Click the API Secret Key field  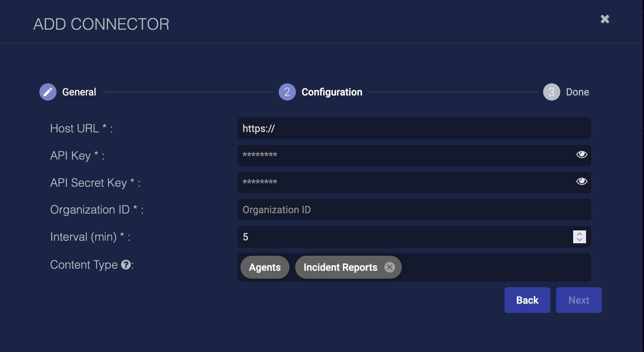pos(404,182)
